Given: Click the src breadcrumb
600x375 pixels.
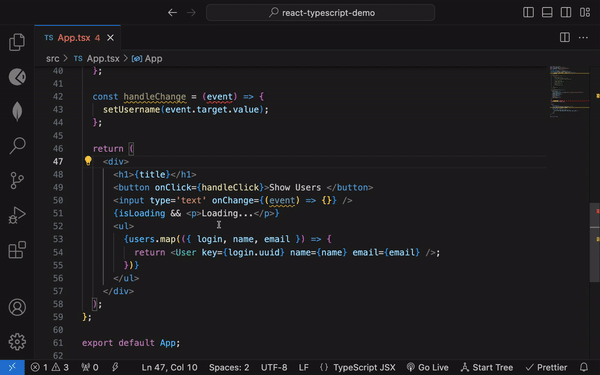Looking at the screenshot, I should [x=53, y=59].
